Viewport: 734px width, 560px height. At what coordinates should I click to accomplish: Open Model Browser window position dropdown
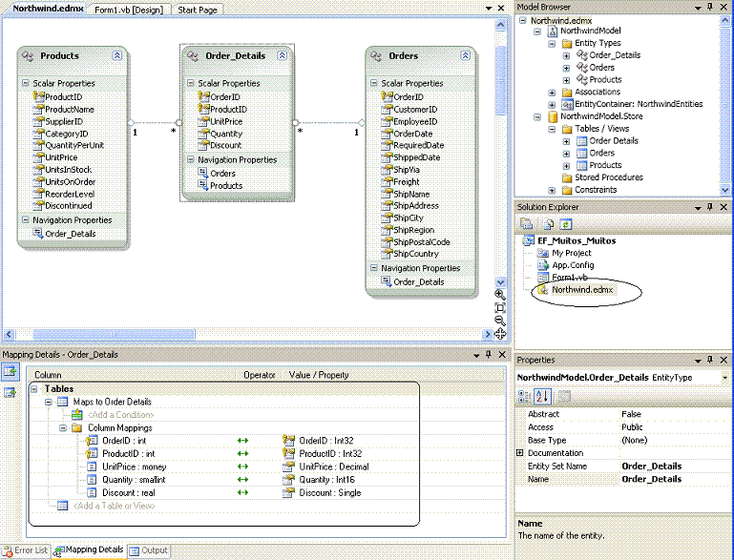(x=698, y=8)
